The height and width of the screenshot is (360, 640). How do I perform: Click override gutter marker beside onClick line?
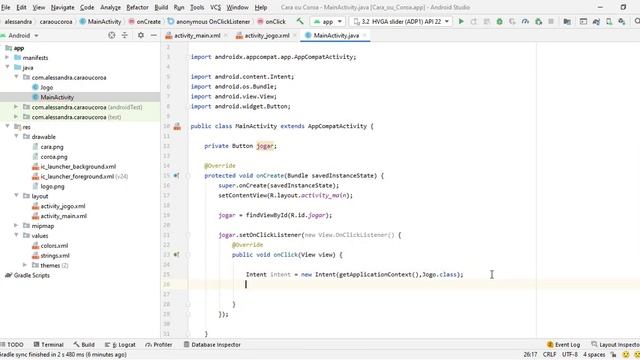click(x=176, y=255)
